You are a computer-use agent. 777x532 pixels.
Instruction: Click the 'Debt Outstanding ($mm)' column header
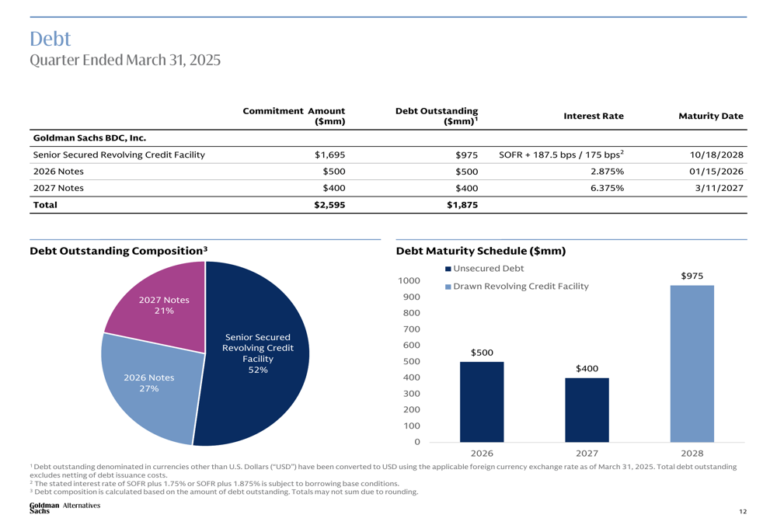pos(437,116)
